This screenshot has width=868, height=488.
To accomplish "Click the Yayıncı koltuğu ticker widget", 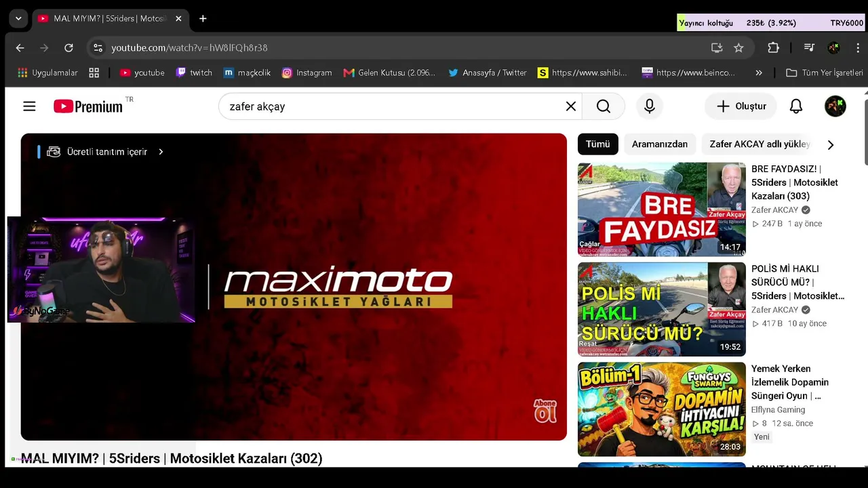I will tap(772, 23).
